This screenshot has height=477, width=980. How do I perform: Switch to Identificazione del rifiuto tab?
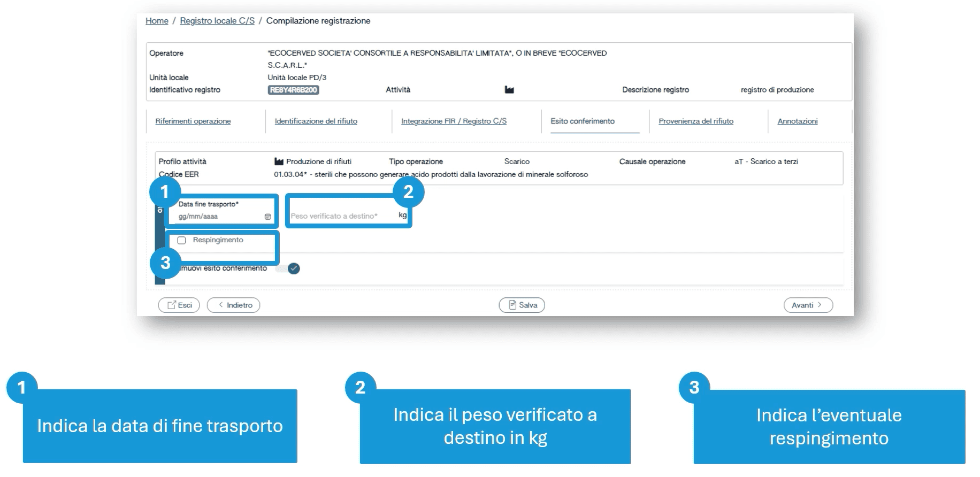(316, 121)
